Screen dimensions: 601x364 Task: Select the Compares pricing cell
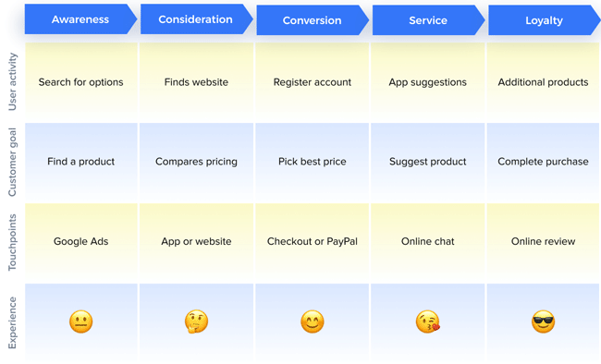[x=196, y=162]
